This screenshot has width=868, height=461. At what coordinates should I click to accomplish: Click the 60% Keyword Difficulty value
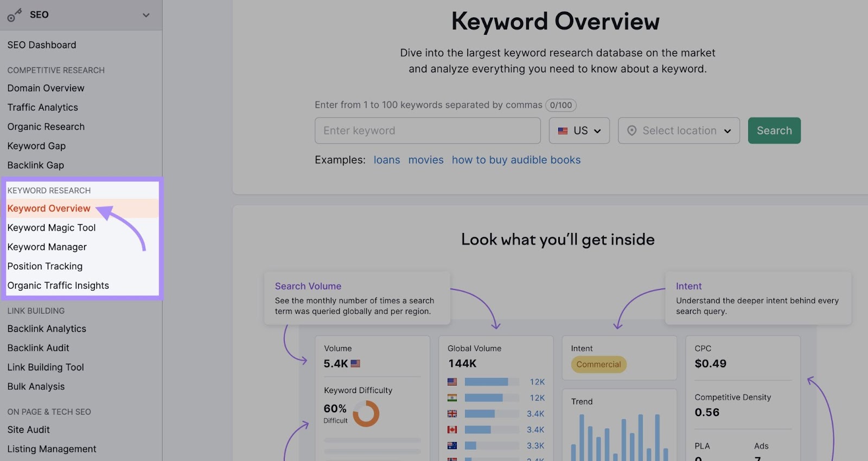[335, 408]
